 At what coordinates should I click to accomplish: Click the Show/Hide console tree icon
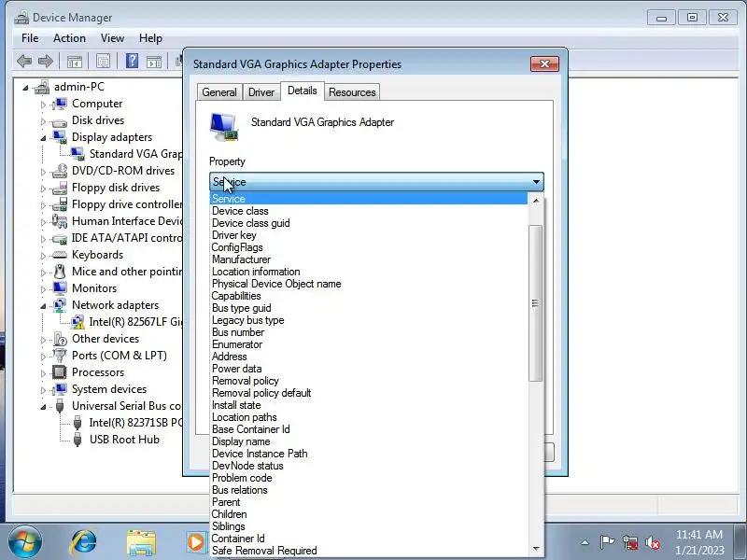(75, 61)
